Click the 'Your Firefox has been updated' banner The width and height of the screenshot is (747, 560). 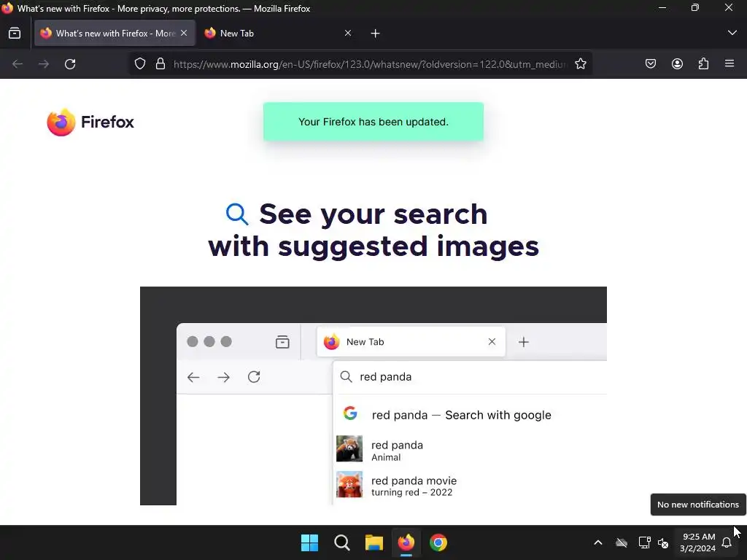tap(373, 122)
